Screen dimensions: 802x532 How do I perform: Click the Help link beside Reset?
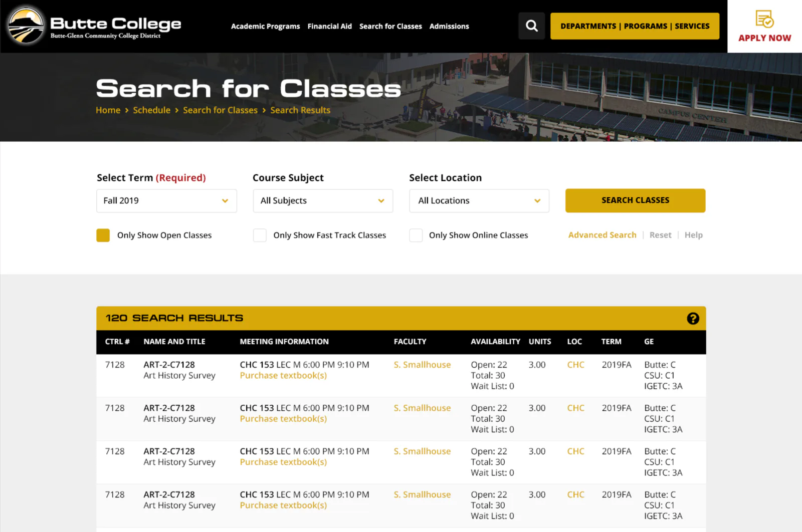(x=693, y=235)
